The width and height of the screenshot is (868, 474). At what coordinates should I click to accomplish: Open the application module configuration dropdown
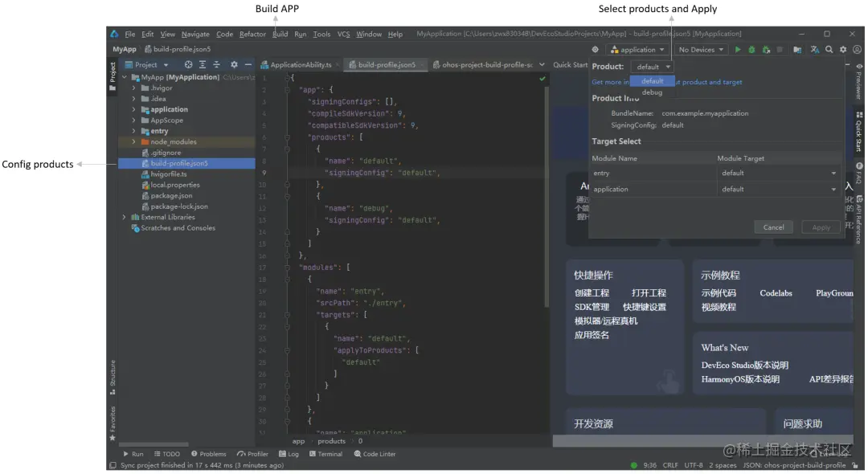click(637, 50)
